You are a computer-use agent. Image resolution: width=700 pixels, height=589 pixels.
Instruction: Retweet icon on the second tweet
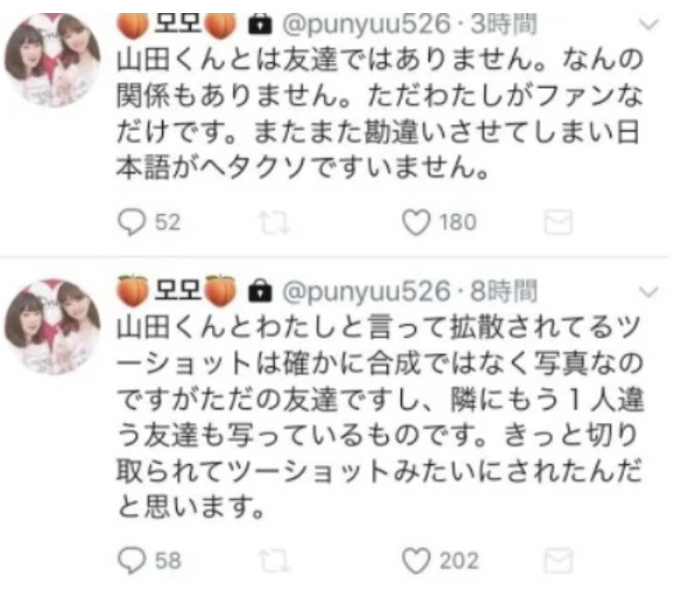coord(274,561)
